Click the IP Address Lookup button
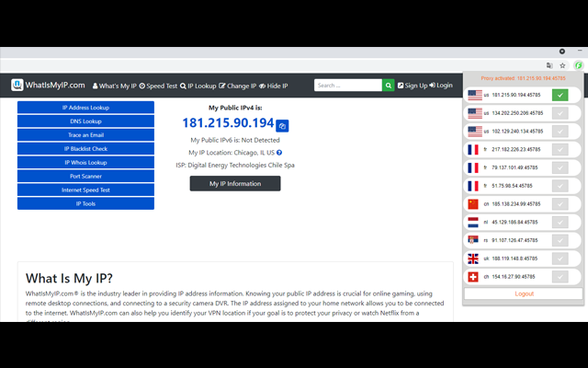588x368 pixels. pos(85,108)
